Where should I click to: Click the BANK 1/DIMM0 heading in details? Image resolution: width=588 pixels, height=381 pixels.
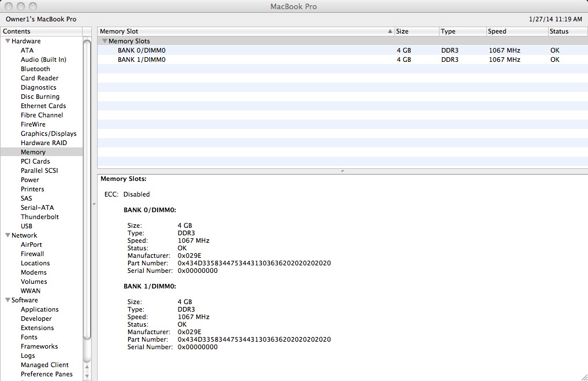tap(150, 286)
